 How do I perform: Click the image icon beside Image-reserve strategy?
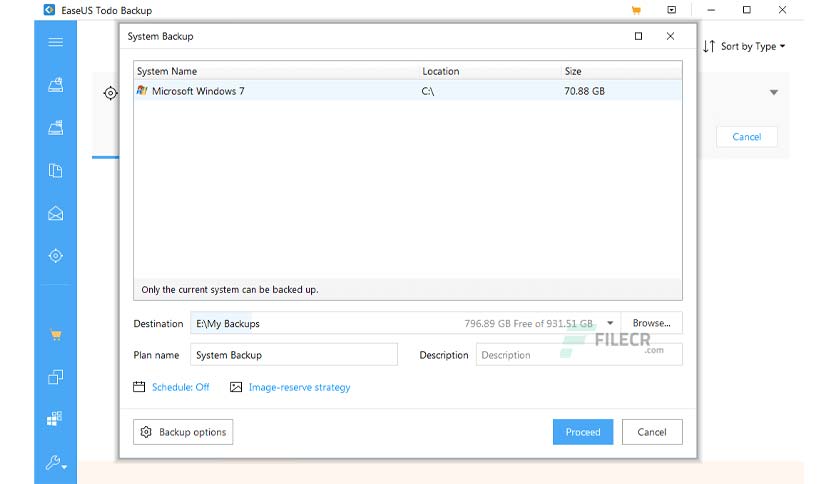(236, 387)
